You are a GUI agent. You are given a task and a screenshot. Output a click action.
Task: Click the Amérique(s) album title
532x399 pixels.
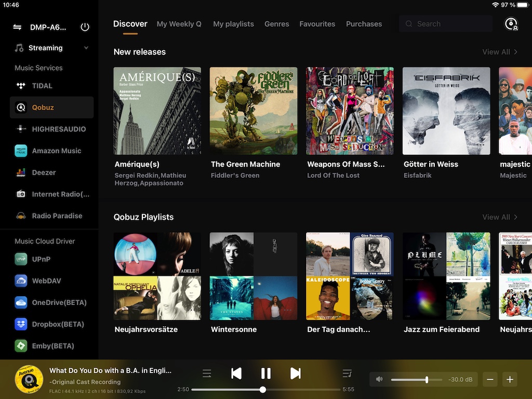click(137, 164)
